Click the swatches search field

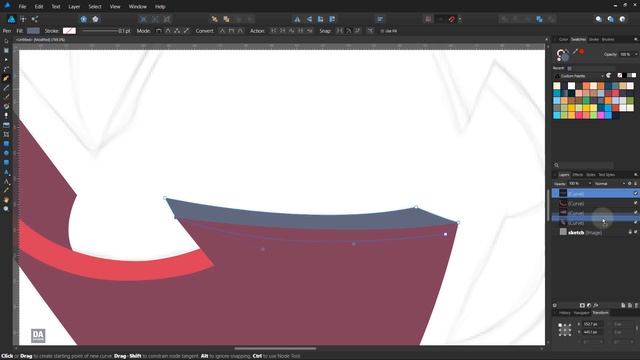point(586,165)
